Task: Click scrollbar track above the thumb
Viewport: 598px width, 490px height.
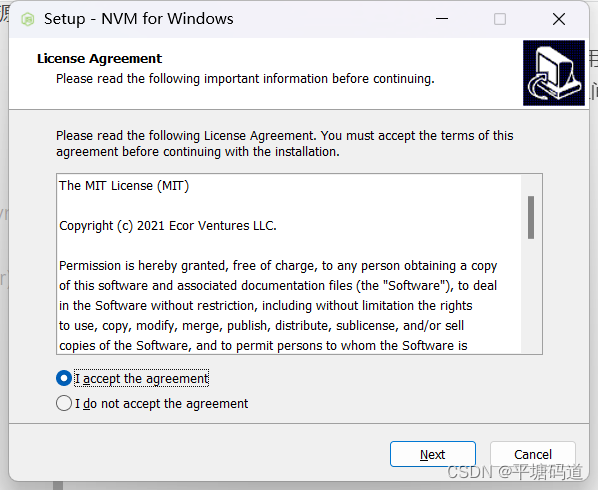Action: 531,185
